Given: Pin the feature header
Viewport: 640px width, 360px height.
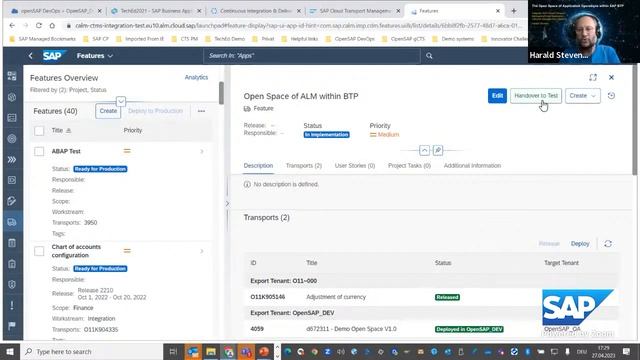Looking at the screenshot, I should (438, 150).
